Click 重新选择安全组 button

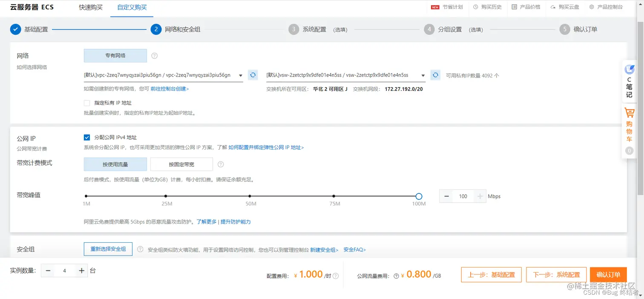(x=108, y=249)
